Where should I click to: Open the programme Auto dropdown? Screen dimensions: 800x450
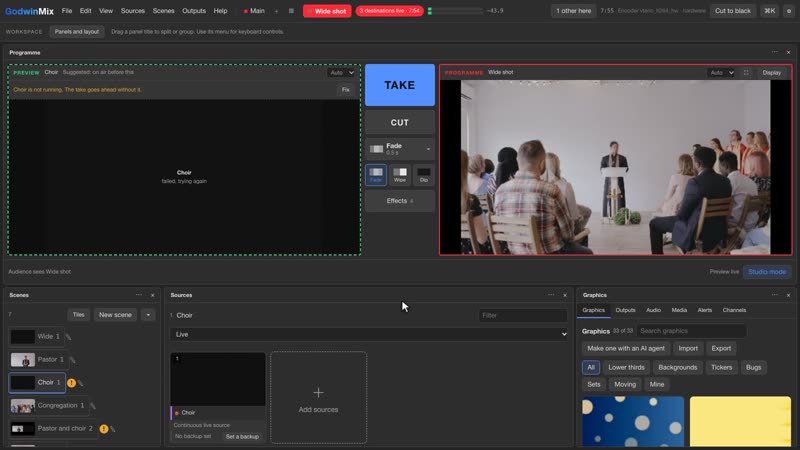click(721, 72)
